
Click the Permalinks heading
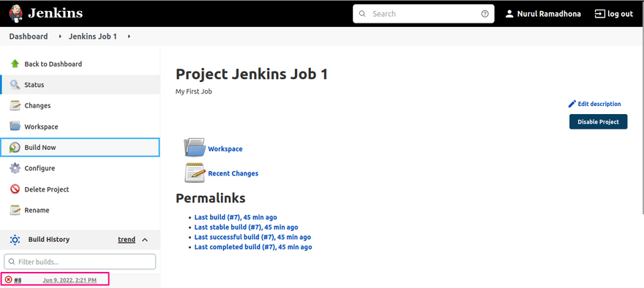coord(211,198)
